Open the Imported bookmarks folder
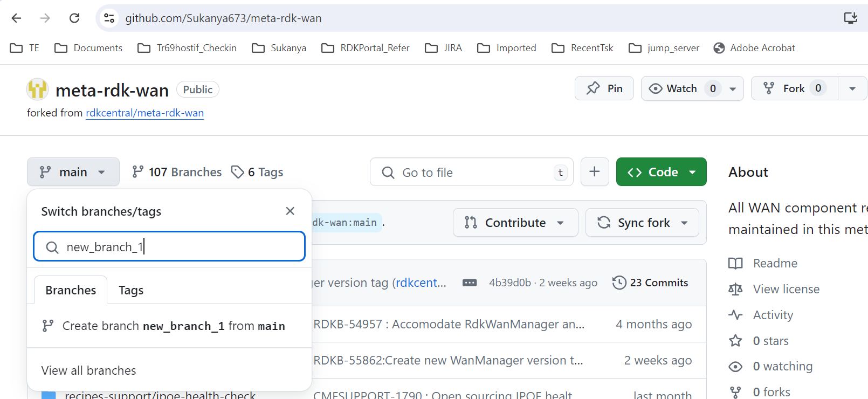868x399 pixels. 507,48
